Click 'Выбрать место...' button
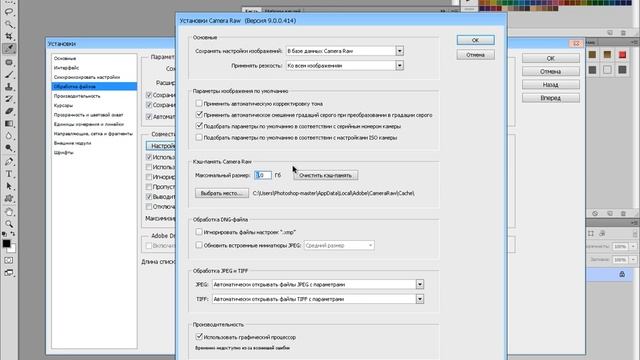 click(x=222, y=193)
